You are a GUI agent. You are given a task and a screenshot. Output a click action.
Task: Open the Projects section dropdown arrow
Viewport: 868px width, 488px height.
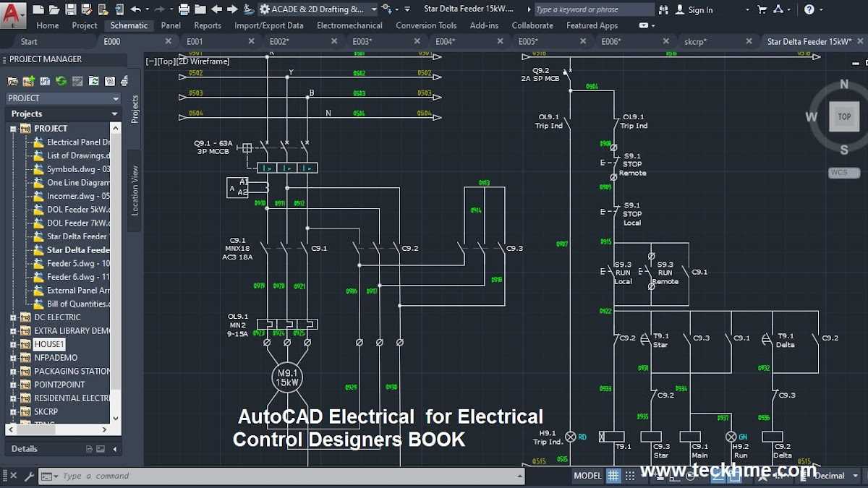click(x=114, y=114)
